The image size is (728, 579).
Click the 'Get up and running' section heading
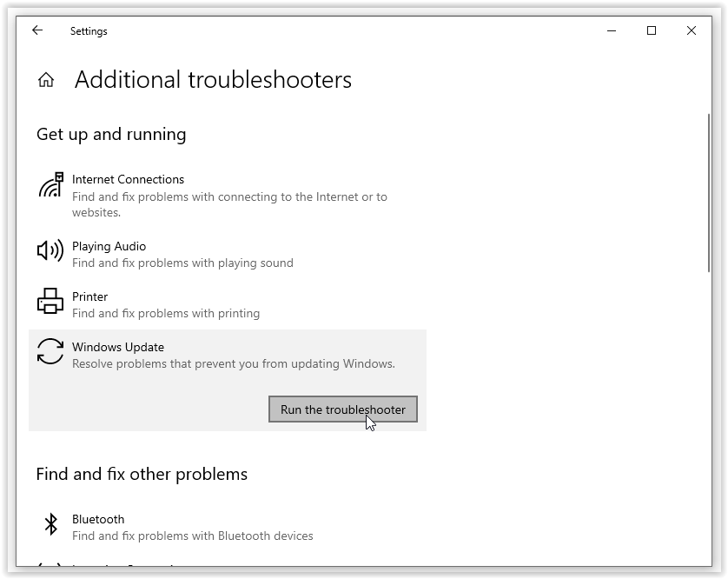click(111, 134)
